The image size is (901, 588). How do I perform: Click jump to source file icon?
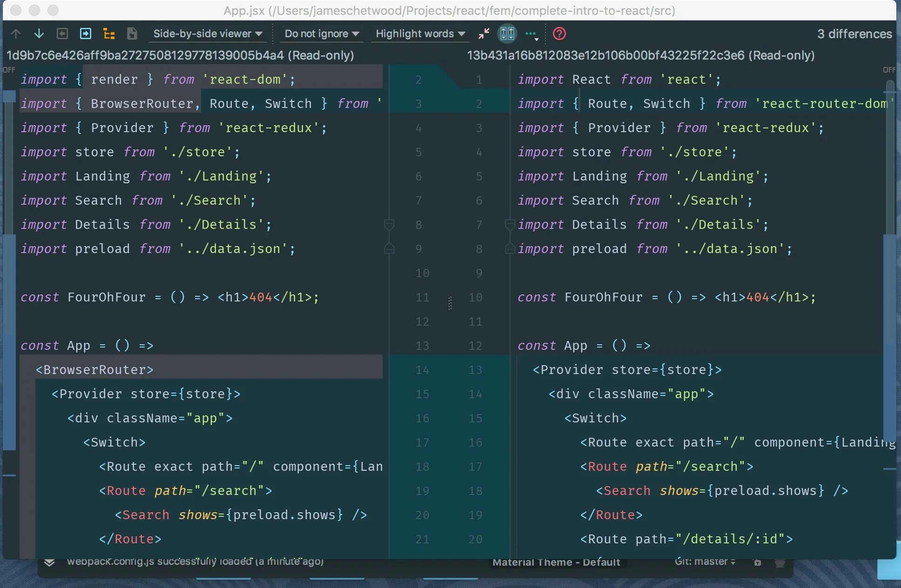pyautogui.click(x=132, y=33)
